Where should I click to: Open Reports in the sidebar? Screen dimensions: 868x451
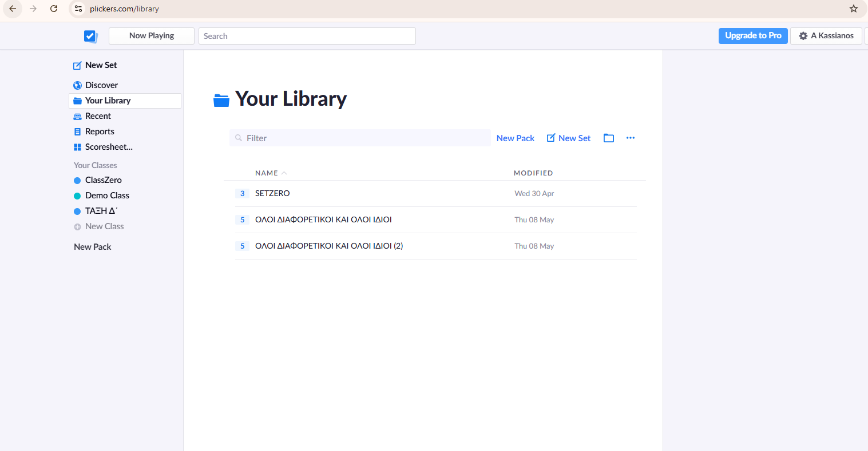coord(94,131)
